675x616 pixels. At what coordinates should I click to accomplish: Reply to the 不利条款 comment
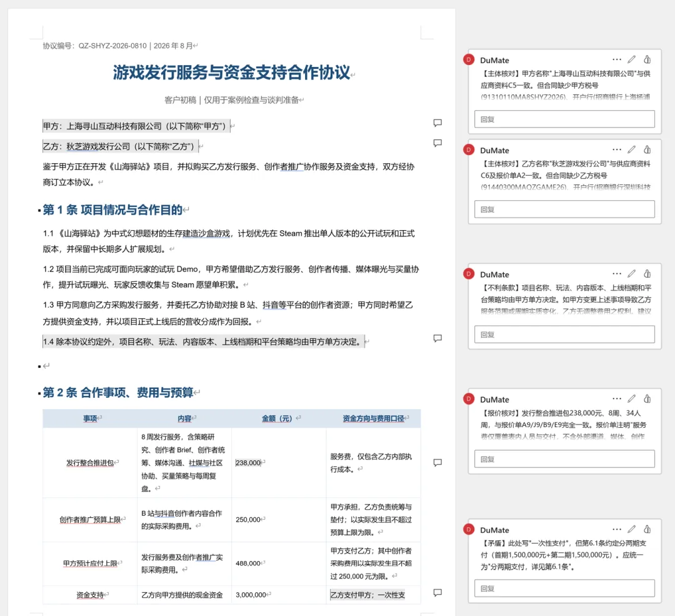click(x=564, y=335)
